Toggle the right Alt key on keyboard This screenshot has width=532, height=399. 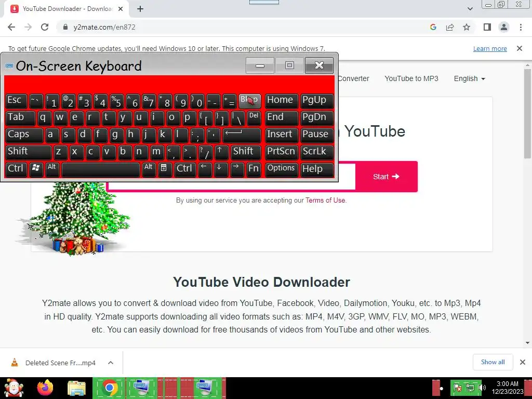point(149,169)
